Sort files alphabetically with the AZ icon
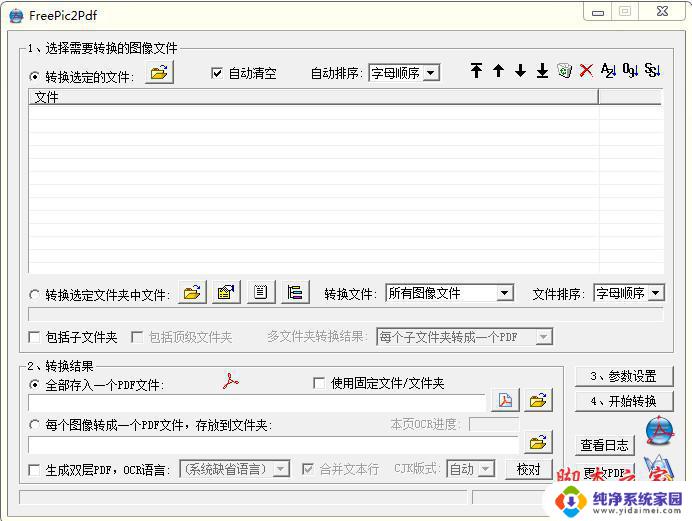The image size is (692, 521). point(608,70)
